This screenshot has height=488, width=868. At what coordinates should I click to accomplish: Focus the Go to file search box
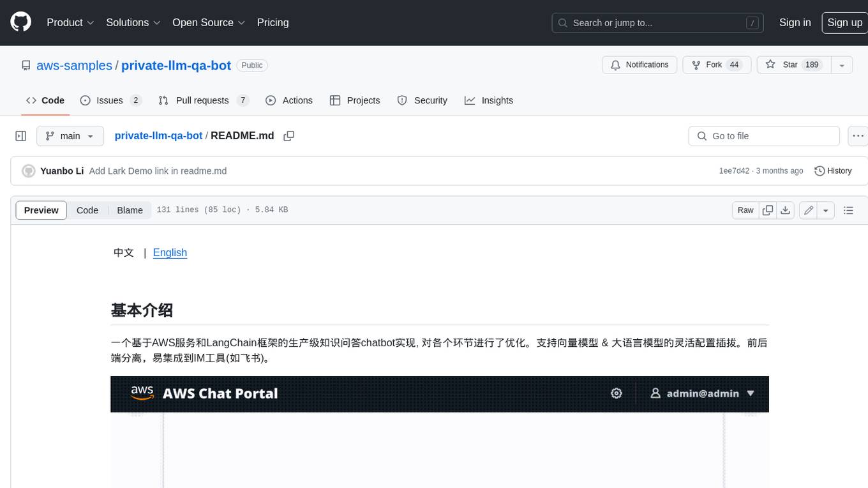(764, 136)
